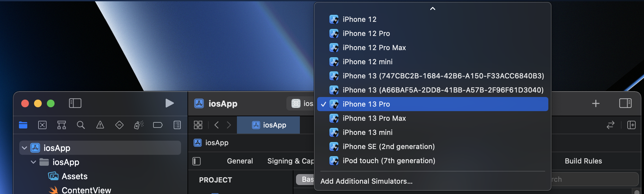This screenshot has width=644, height=194.
Task: Open the Breakpoint navigator icon
Action: click(158, 125)
